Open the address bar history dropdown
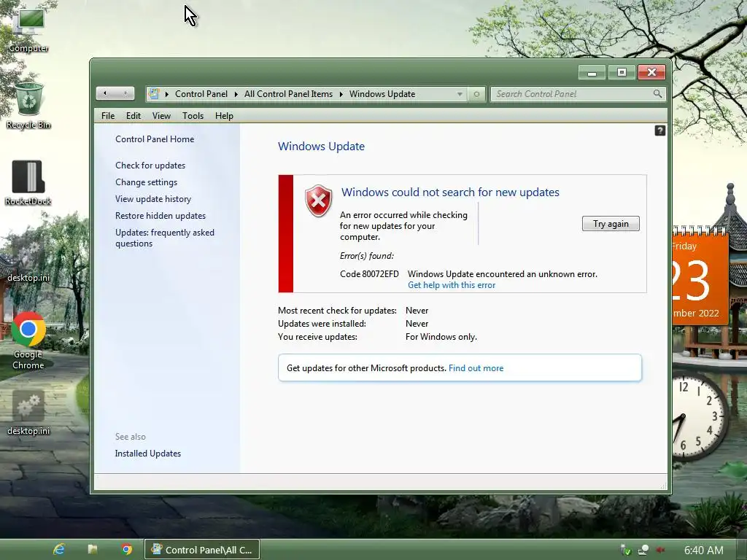 [x=460, y=94]
